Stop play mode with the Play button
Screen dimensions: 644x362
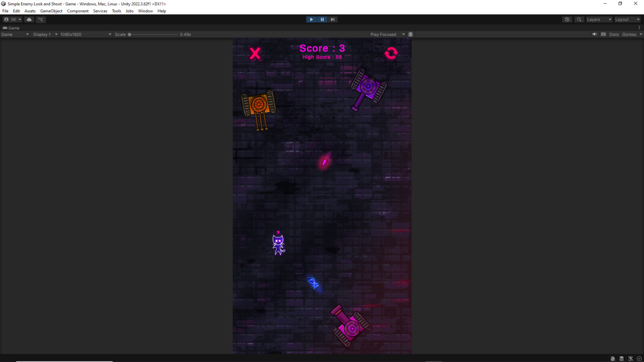pos(311,19)
